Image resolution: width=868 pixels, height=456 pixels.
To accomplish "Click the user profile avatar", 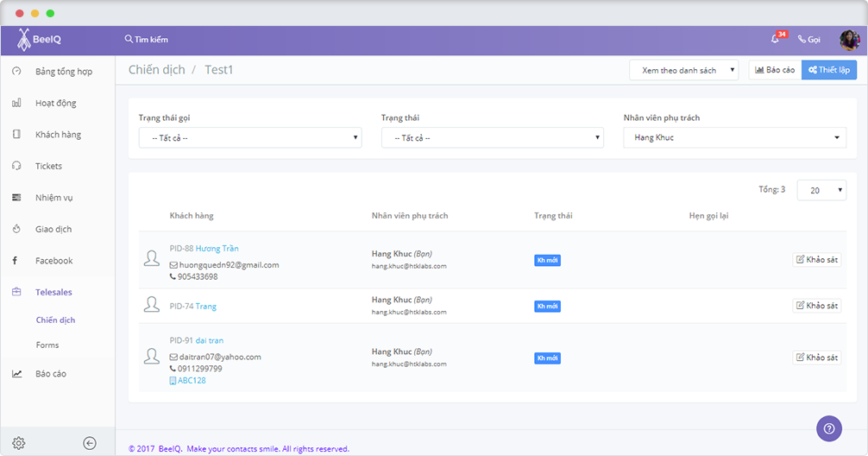I will click(849, 40).
